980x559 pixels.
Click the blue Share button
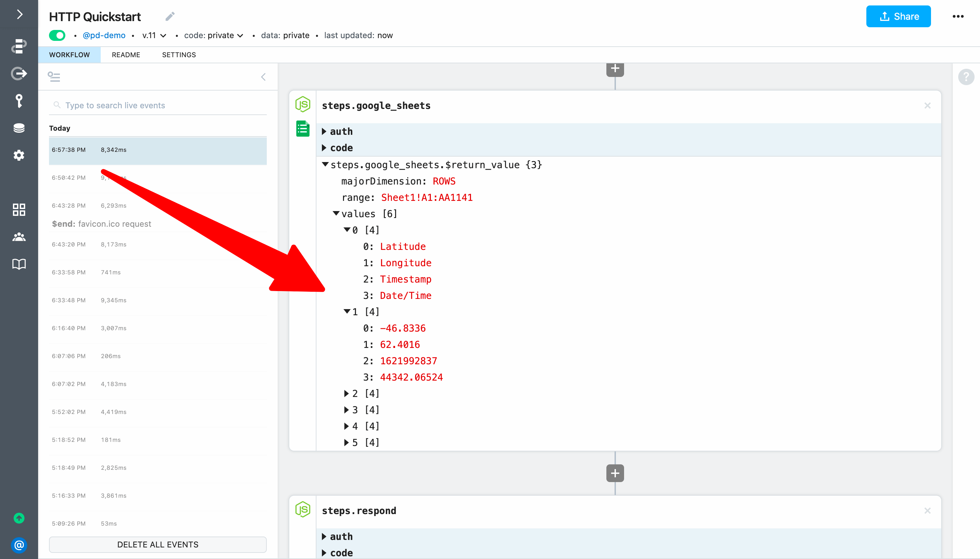898,16
